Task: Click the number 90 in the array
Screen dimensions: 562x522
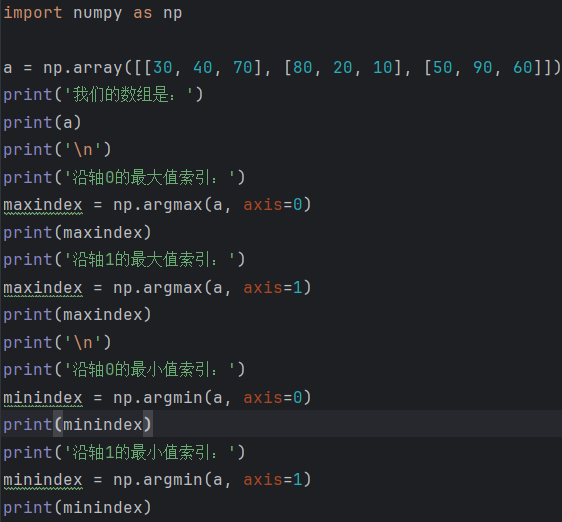Action: (482, 67)
